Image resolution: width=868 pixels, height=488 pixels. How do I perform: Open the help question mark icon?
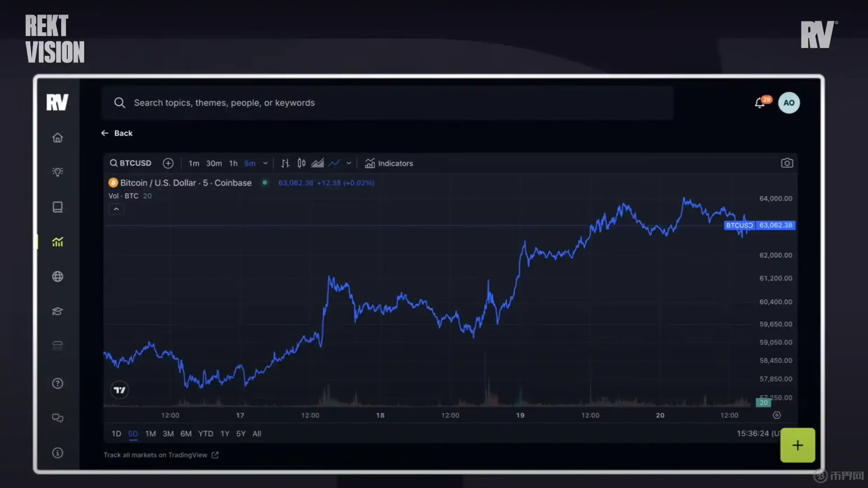coord(57,383)
